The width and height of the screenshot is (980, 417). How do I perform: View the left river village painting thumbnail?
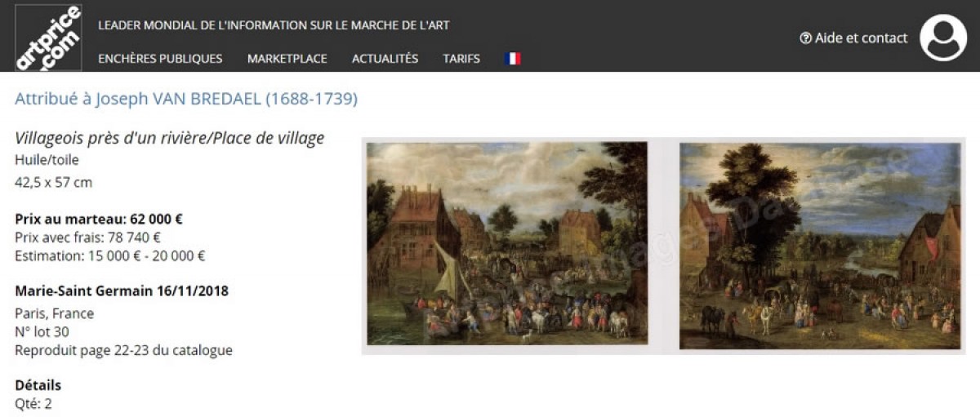point(507,243)
